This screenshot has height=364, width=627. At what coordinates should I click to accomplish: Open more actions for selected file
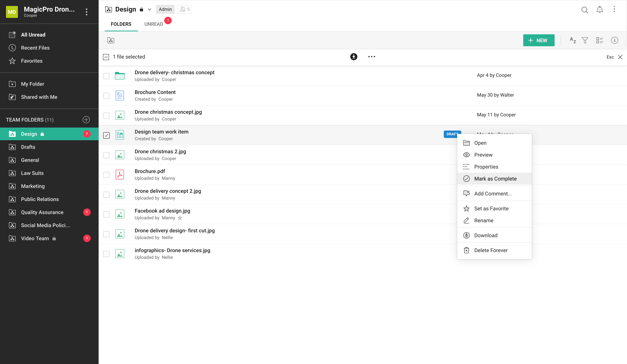(x=372, y=57)
